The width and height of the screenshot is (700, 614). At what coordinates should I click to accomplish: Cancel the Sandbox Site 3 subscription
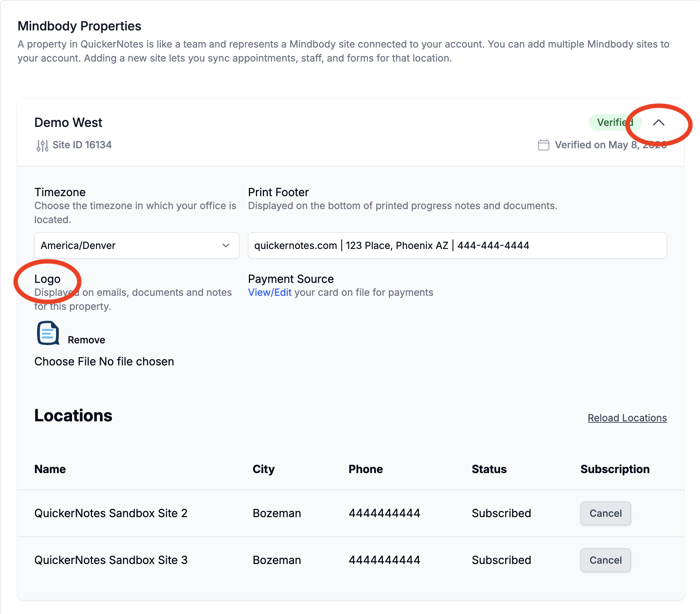[x=605, y=560]
